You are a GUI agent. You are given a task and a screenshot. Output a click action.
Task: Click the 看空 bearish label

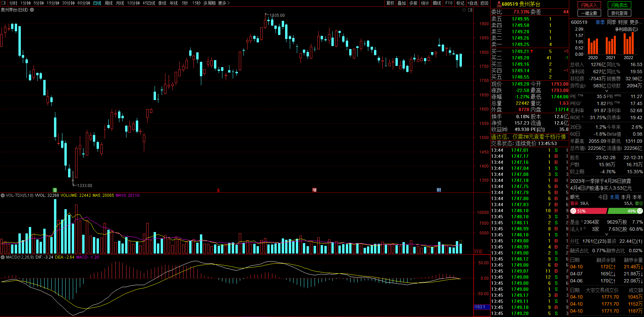[x=639, y=203]
